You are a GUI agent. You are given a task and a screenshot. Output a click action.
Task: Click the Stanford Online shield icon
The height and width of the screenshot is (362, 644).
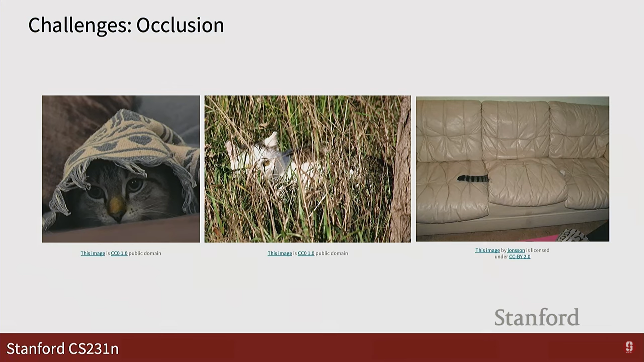(x=629, y=347)
